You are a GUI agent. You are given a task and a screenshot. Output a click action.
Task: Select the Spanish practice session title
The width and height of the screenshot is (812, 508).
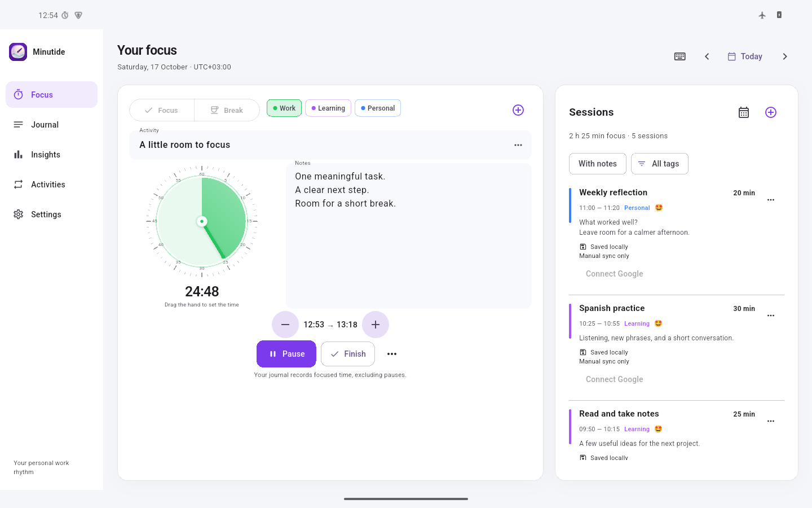click(612, 308)
